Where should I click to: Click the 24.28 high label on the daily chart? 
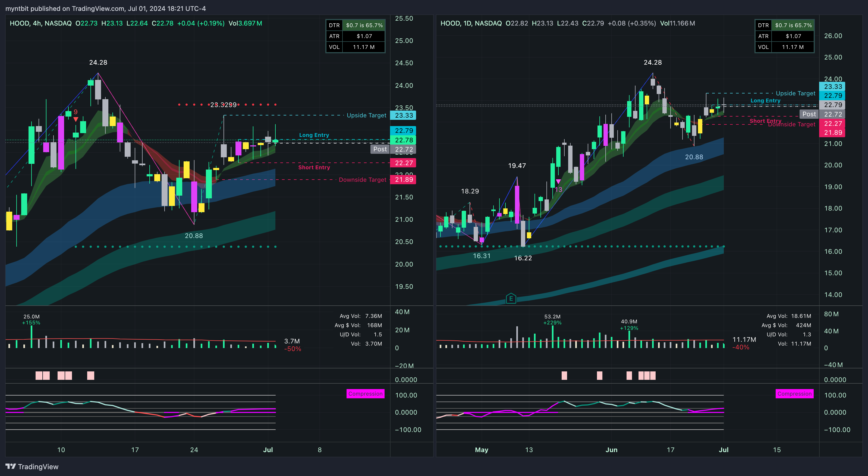point(653,62)
